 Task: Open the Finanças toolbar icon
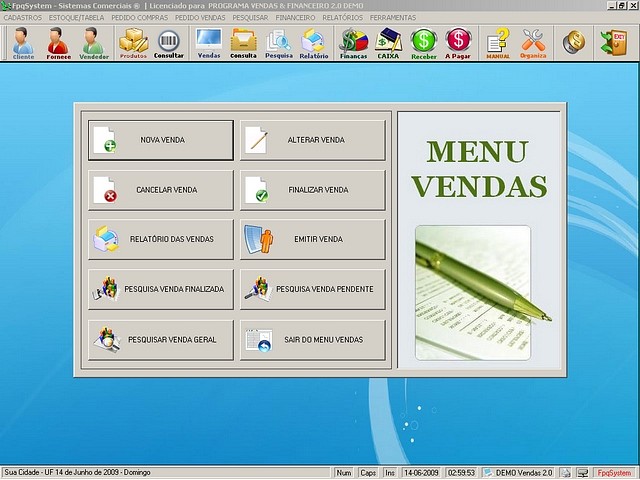pos(354,43)
